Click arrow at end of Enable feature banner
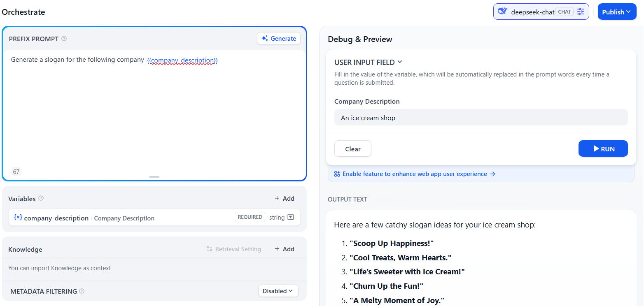The height and width of the screenshot is (306, 644). 492,174
